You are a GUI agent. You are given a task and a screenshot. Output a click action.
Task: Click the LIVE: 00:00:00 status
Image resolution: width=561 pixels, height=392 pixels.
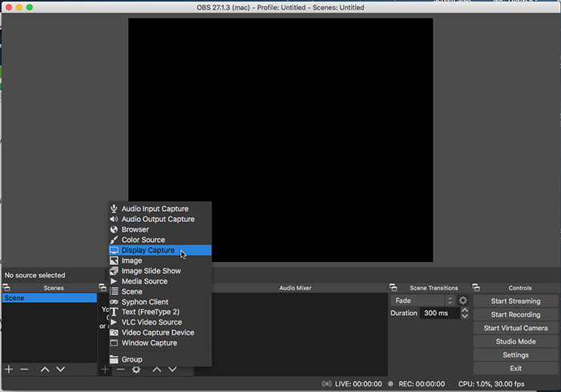click(x=358, y=384)
